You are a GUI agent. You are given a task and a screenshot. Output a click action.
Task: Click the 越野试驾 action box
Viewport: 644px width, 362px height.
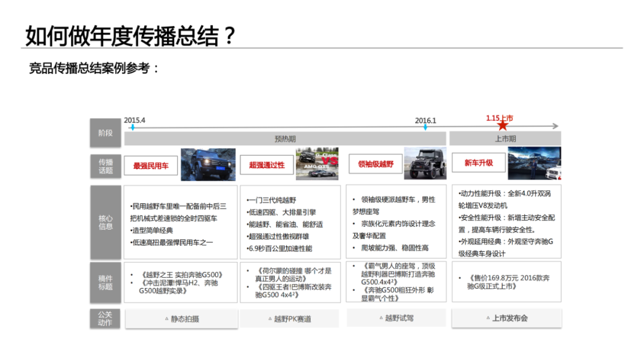[x=397, y=318]
